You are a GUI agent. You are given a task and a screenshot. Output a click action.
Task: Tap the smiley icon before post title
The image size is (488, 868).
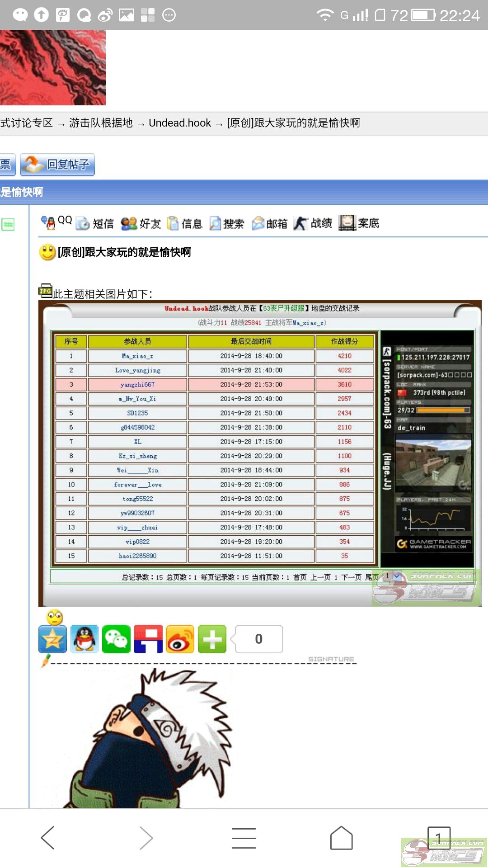coord(47,252)
